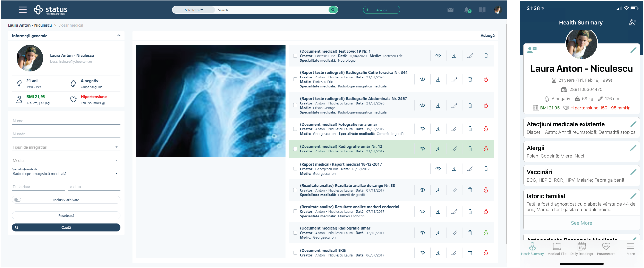
Task: Open the messages envelope icon
Action: 450,10
